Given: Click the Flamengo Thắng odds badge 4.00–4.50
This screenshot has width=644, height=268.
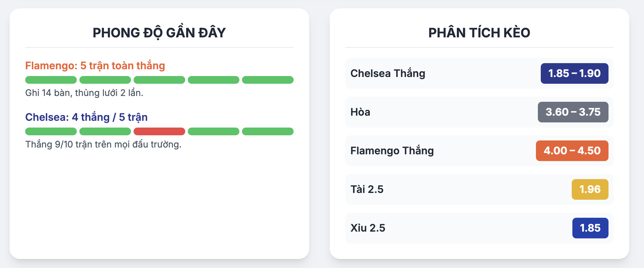Looking at the screenshot, I should tap(572, 151).
